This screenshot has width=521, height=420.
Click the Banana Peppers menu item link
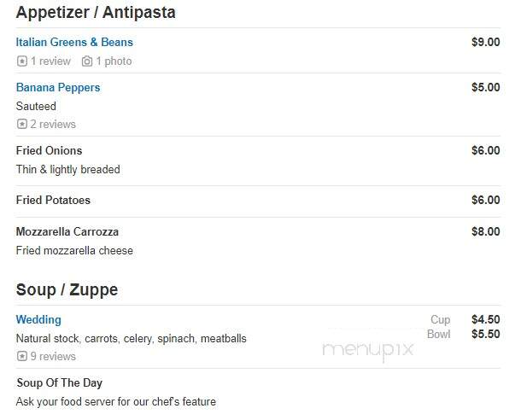click(x=58, y=87)
